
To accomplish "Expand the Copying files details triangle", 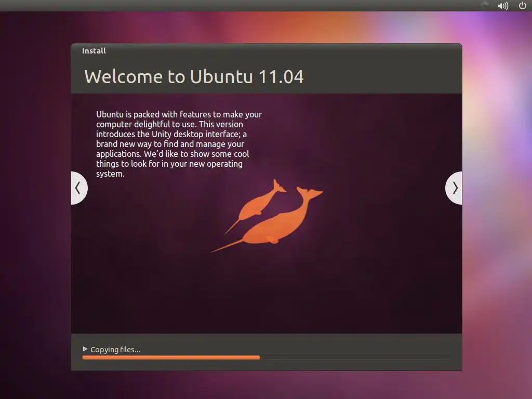I will (85, 349).
